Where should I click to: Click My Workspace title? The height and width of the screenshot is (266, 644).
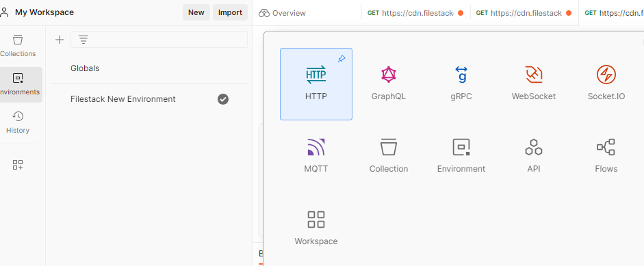(x=44, y=12)
